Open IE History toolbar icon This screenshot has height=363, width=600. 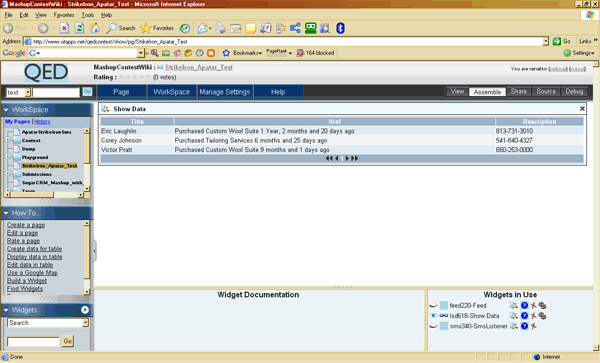(185, 28)
